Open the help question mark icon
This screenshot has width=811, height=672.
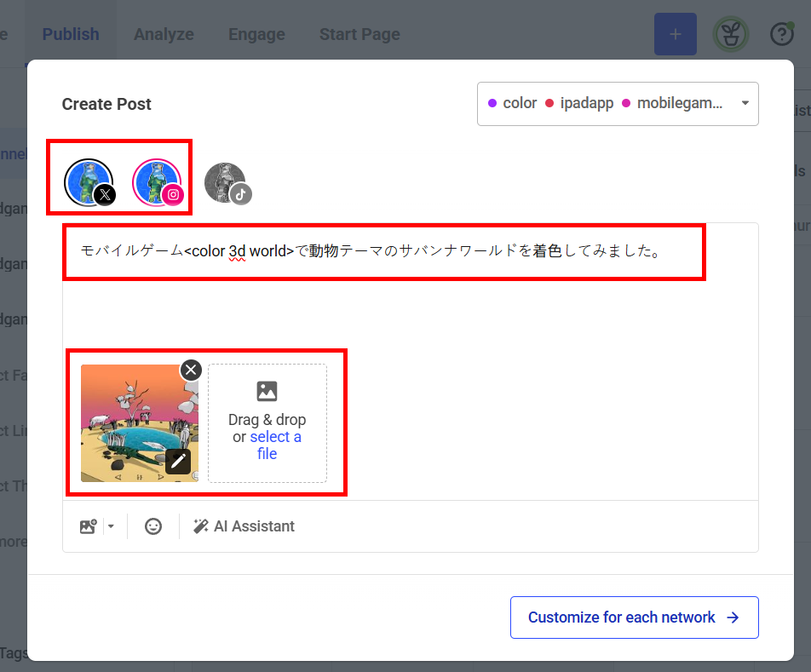(x=781, y=34)
